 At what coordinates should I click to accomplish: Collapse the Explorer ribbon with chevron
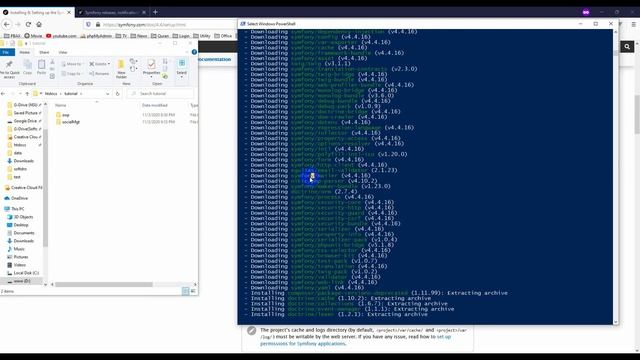pos(187,52)
